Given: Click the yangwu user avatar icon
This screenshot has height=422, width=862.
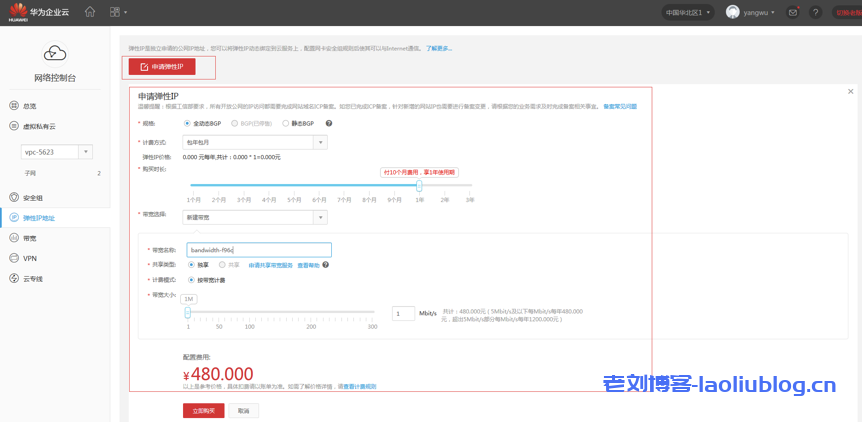Looking at the screenshot, I should click(733, 12).
